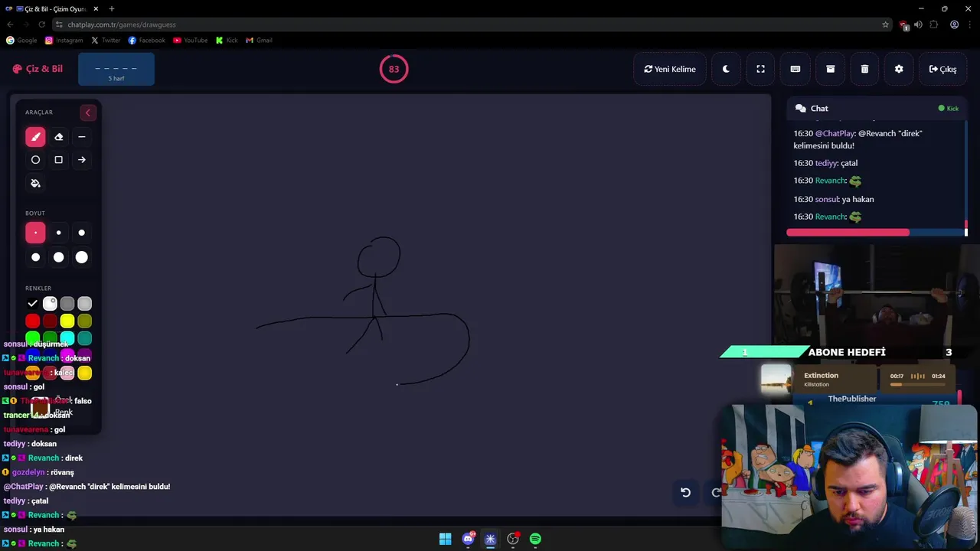Open the keyboard icon button
Screen dimensions: 980x551
tap(795, 69)
